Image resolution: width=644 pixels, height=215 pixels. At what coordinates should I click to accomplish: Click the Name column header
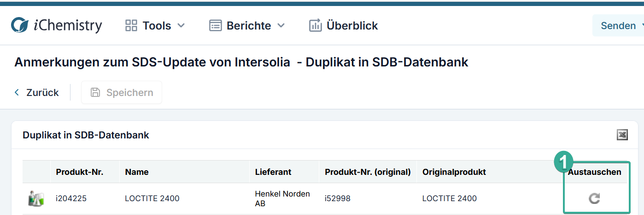coord(137,172)
